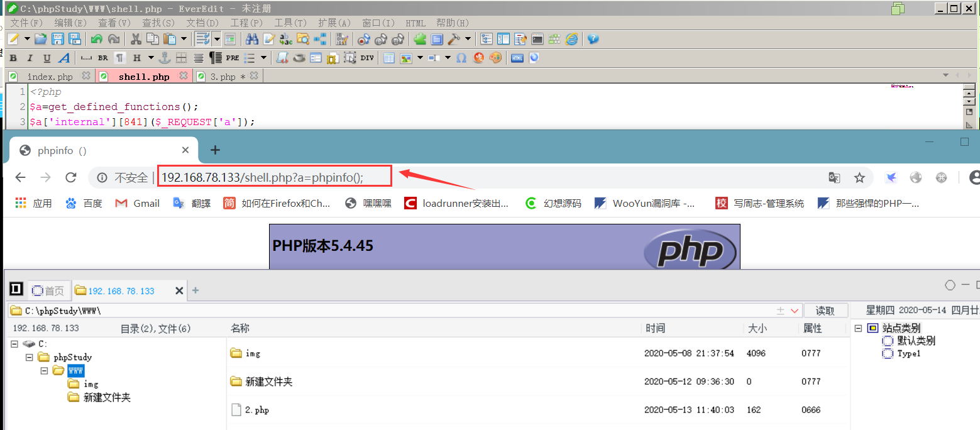Viewport: 980px width, 430px height.
Task: Open path history dropdown red chevron
Action: pos(794,311)
